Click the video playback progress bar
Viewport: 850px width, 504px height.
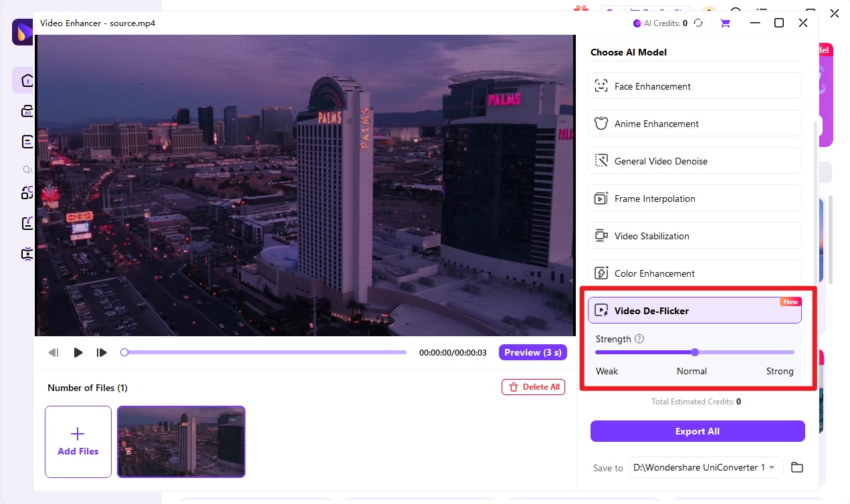coord(265,352)
